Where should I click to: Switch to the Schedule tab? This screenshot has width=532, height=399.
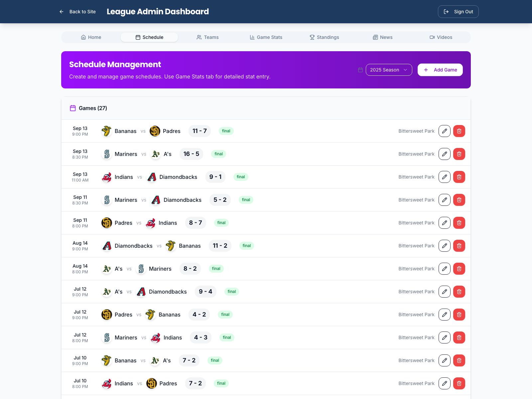coord(149,37)
